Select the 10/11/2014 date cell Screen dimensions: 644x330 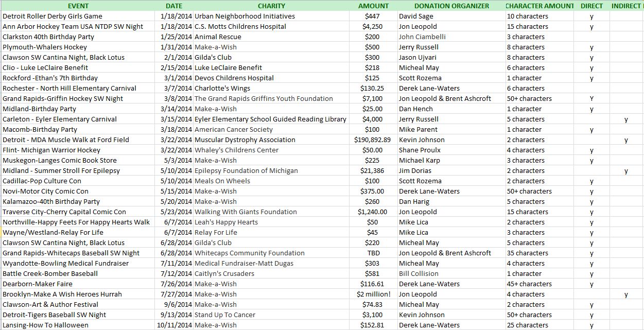pyautogui.click(x=175, y=325)
